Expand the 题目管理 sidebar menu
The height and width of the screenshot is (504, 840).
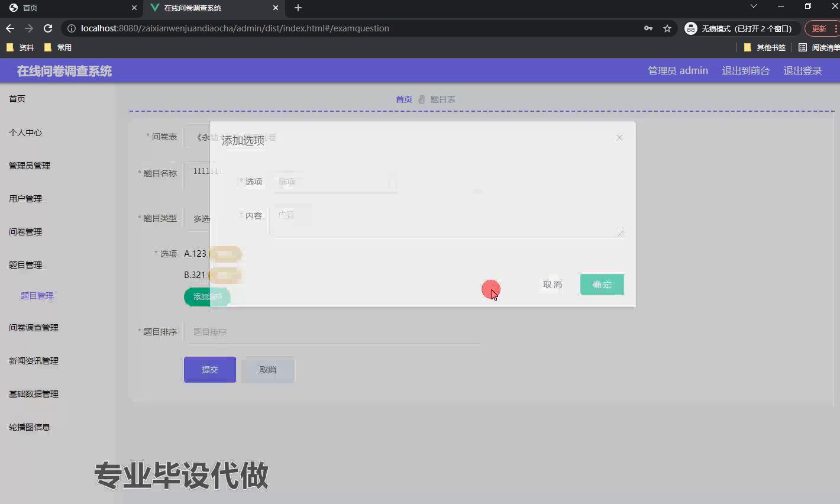click(25, 265)
